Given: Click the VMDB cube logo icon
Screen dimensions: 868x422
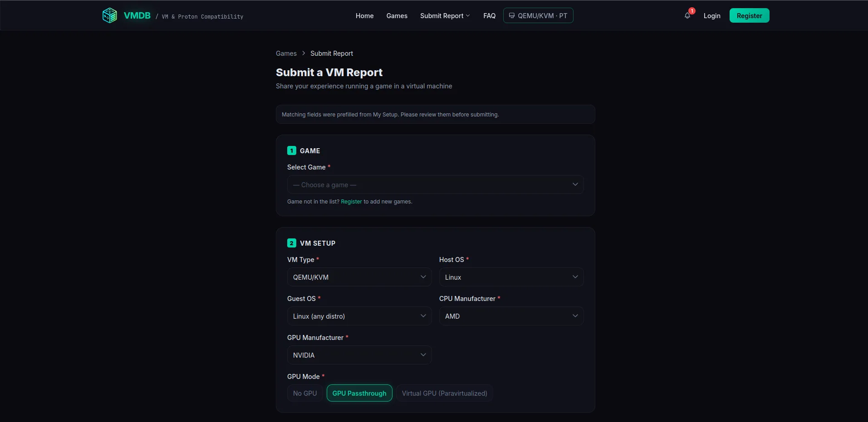Looking at the screenshot, I should (x=110, y=15).
